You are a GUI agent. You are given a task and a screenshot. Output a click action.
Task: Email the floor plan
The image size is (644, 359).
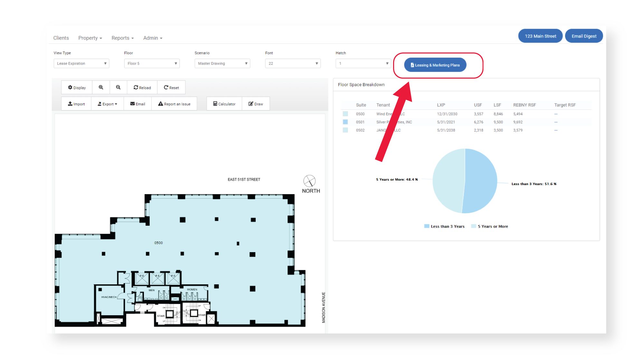137,104
